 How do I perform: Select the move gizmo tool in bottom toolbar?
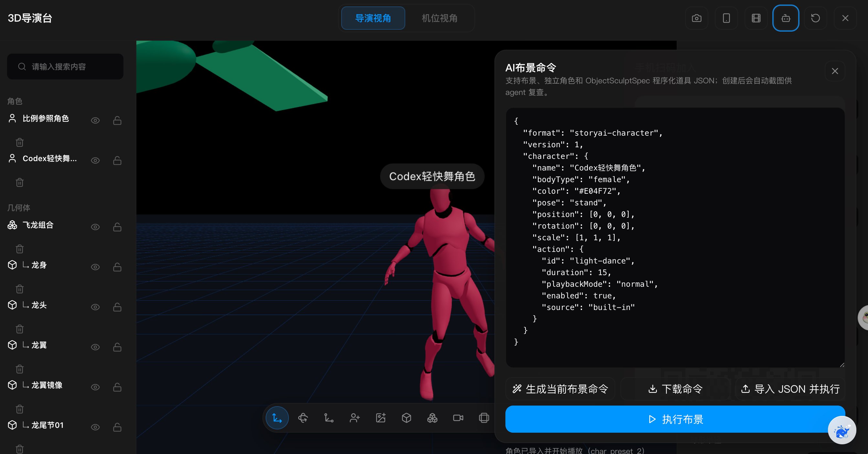point(277,418)
